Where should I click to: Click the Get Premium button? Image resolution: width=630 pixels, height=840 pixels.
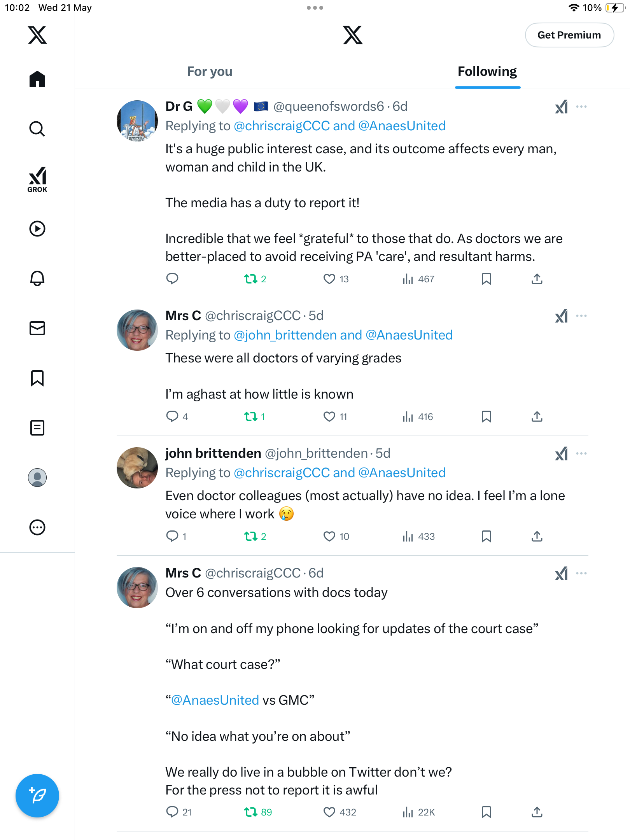tap(569, 35)
